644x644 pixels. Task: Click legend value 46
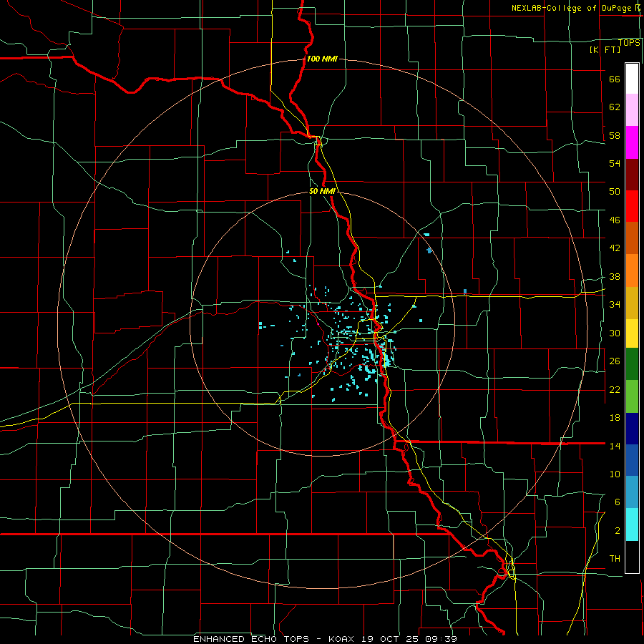615,220
